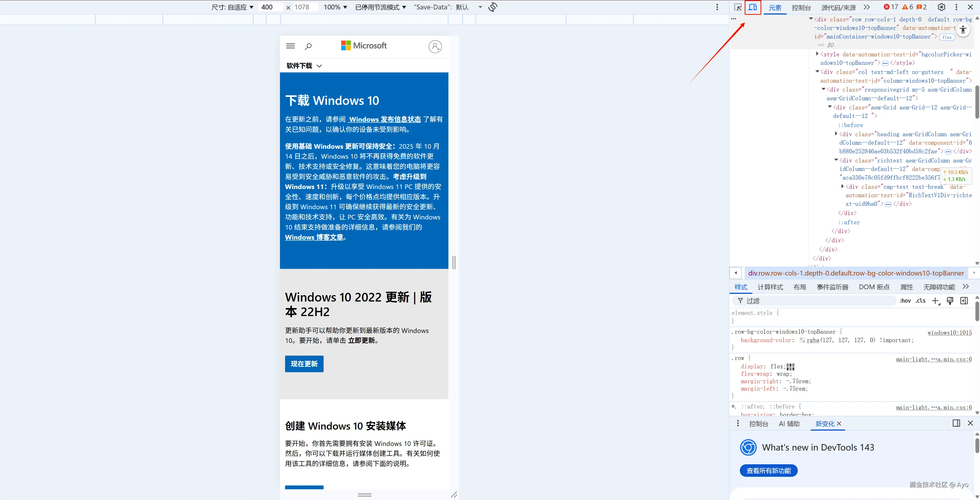Viewport: 980px width, 500px height.
Task: Click the rotate screen icon
Action: coord(493,7)
